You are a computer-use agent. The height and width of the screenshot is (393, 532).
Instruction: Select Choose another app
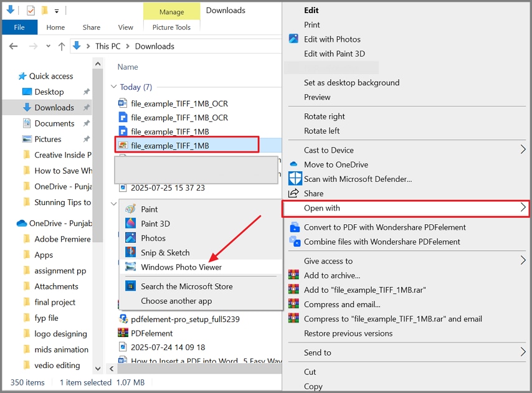(176, 301)
